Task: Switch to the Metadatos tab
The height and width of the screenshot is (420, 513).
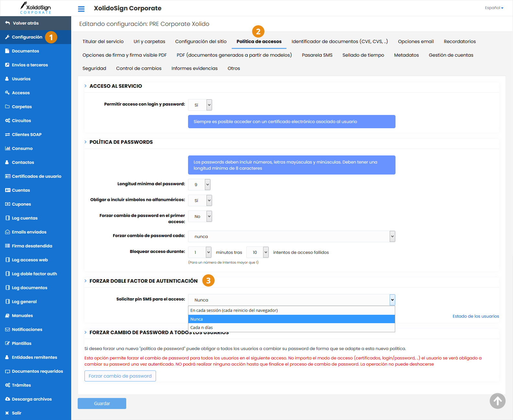Action: tap(407, 55)
